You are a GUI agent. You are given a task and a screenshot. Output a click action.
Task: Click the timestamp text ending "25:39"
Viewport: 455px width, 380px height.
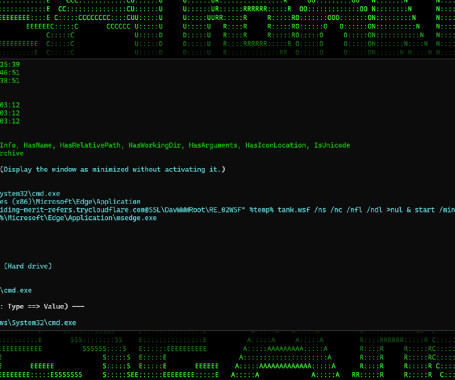(10, 64)
